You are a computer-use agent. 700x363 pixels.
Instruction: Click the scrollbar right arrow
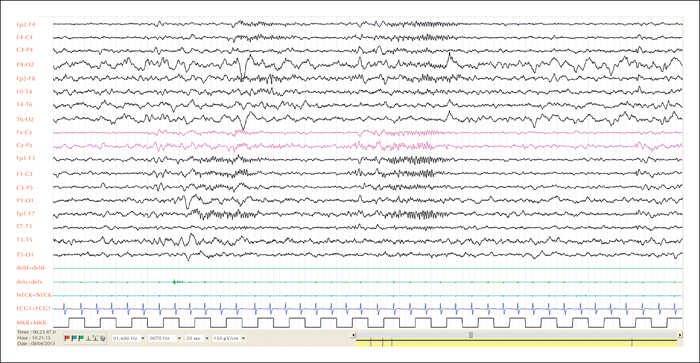click(x=680, y=335)
